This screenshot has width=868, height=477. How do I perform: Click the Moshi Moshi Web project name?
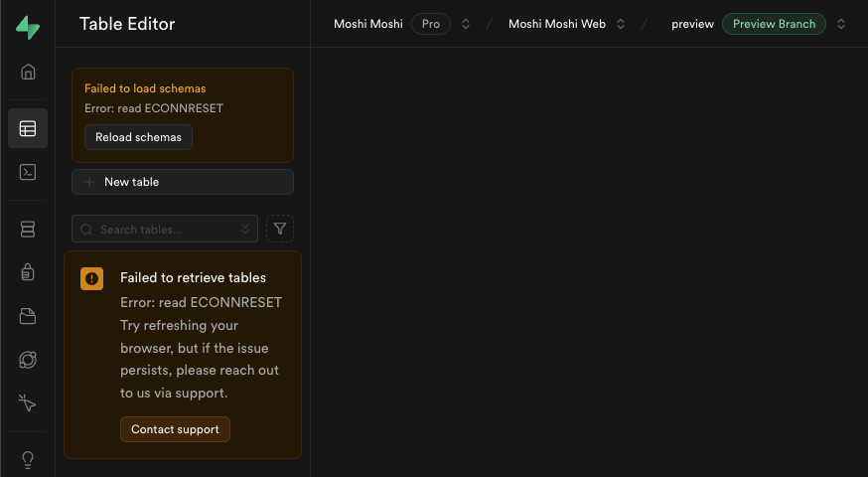tap(557, 24)
